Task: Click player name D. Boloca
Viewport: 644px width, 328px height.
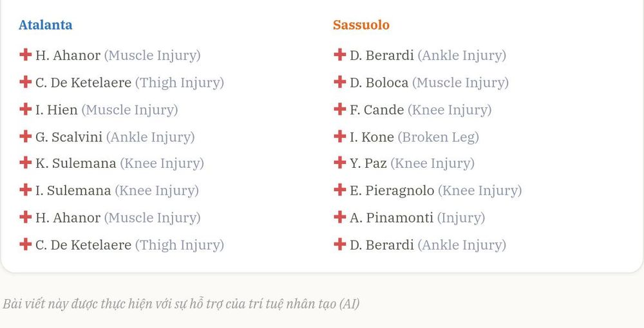Action: tap(379, 82)
